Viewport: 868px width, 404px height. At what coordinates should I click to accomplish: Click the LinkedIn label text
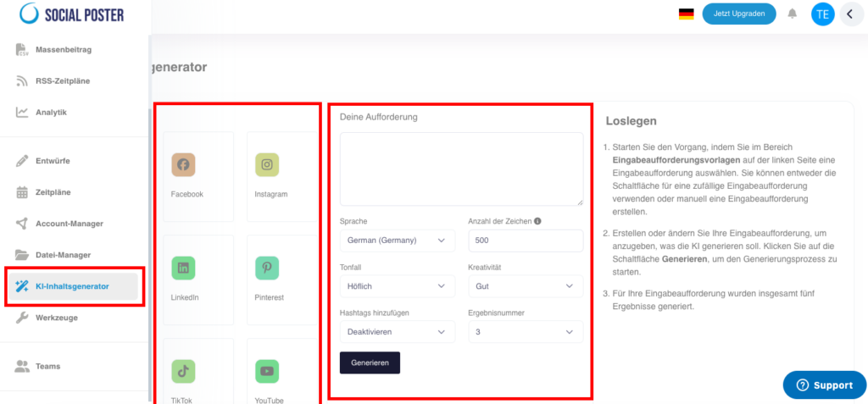point(185,297)
